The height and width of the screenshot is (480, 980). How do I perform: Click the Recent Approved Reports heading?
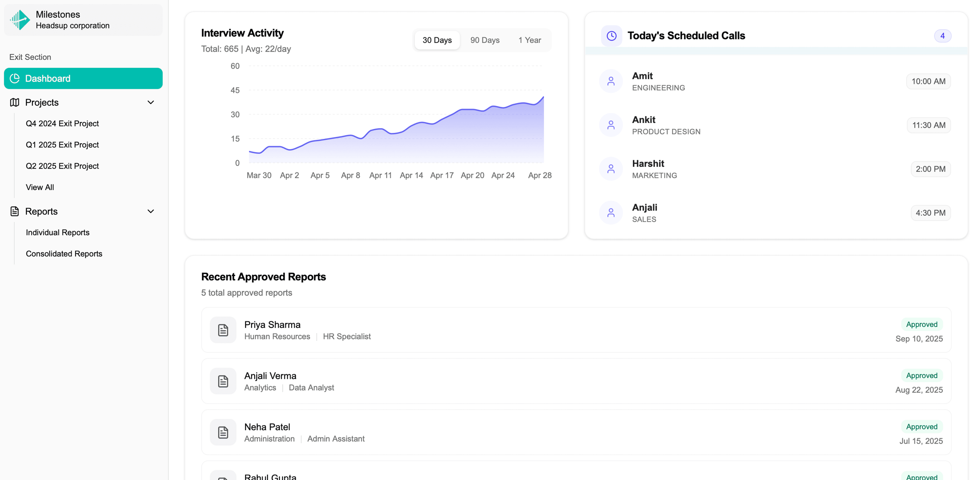[263, 277]
